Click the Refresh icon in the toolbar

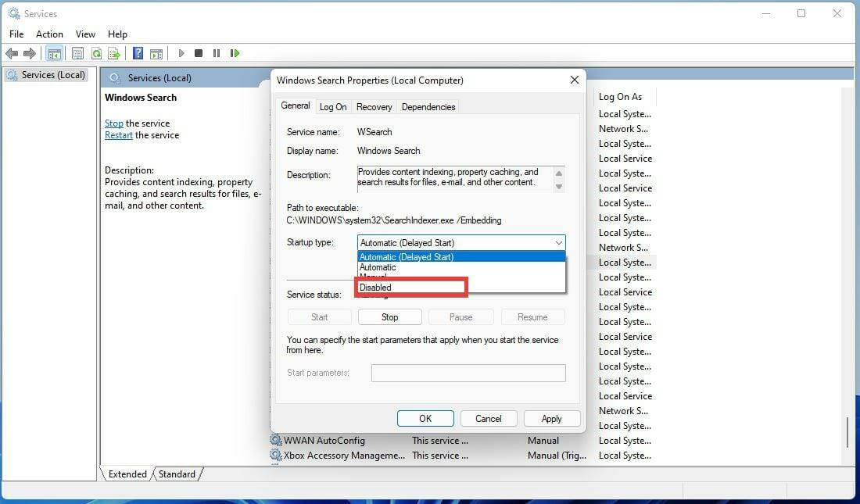click(x=96, y=53)
